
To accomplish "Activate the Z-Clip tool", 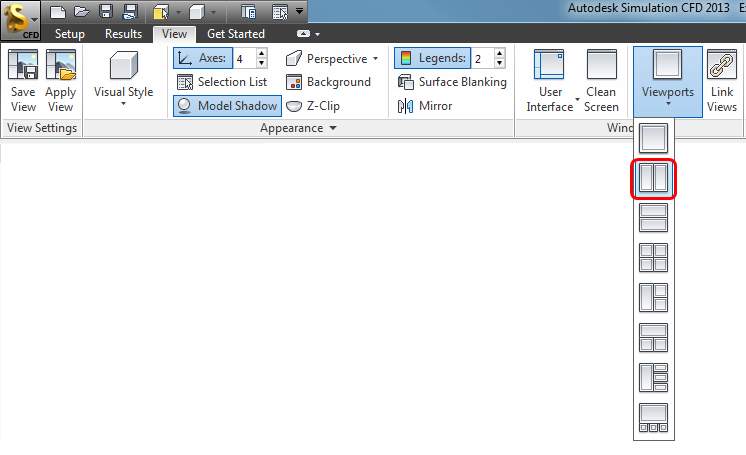I will pos(313,106).
